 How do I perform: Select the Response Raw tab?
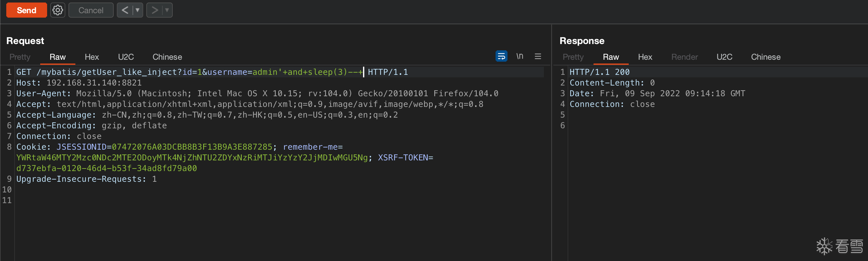(610, 57)
